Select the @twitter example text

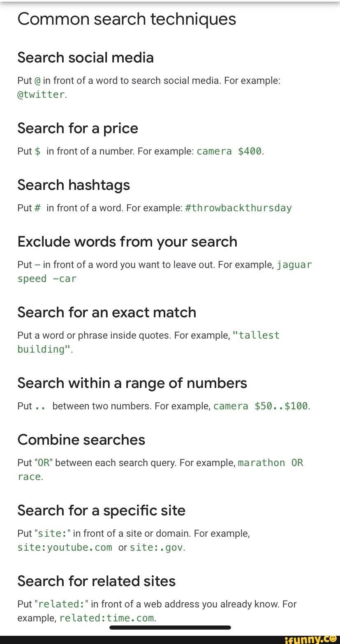click(x=41, y=95)
